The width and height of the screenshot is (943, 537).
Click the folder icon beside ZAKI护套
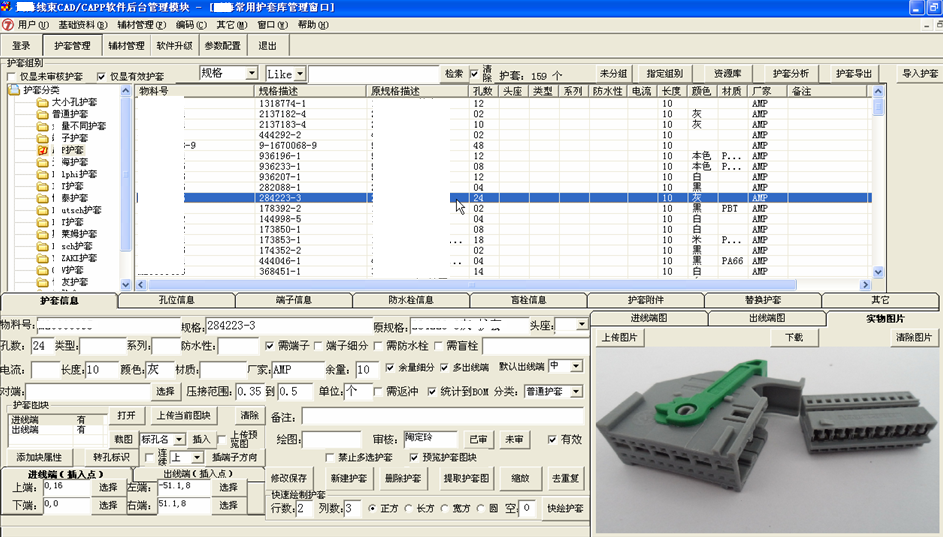click(x=42, y=259)
